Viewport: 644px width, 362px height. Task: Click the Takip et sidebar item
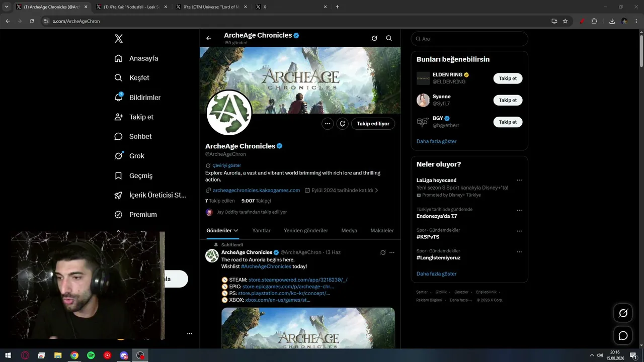click(x=134, y=117)
